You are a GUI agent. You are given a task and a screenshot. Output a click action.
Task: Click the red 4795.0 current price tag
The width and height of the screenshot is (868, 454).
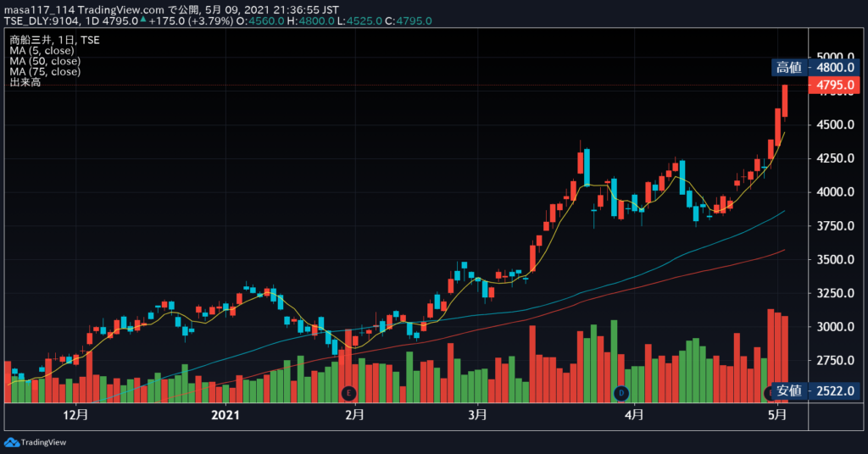click(835, 86)
